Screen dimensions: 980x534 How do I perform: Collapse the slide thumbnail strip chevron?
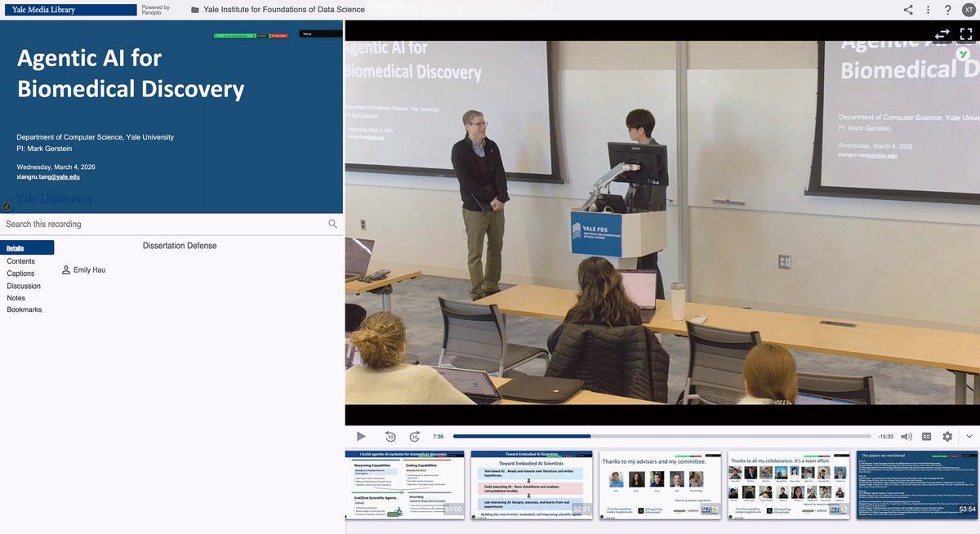(x=969, y=437)
